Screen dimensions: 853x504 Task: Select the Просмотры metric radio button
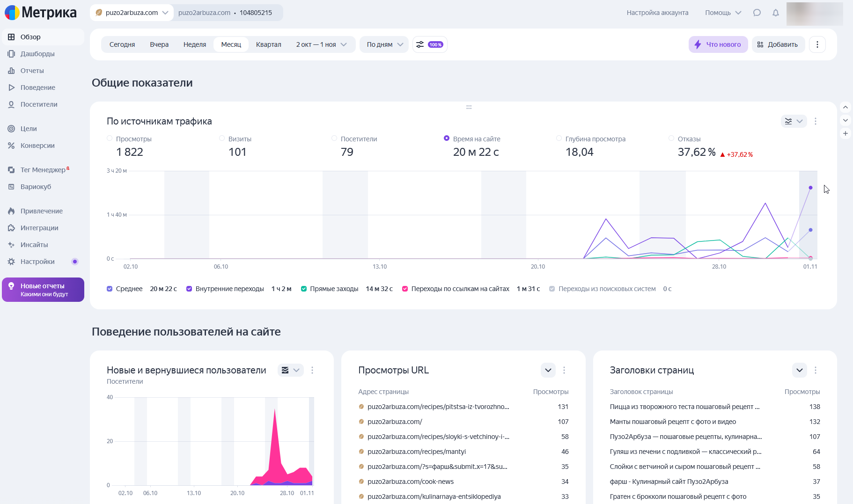[110, 139]
